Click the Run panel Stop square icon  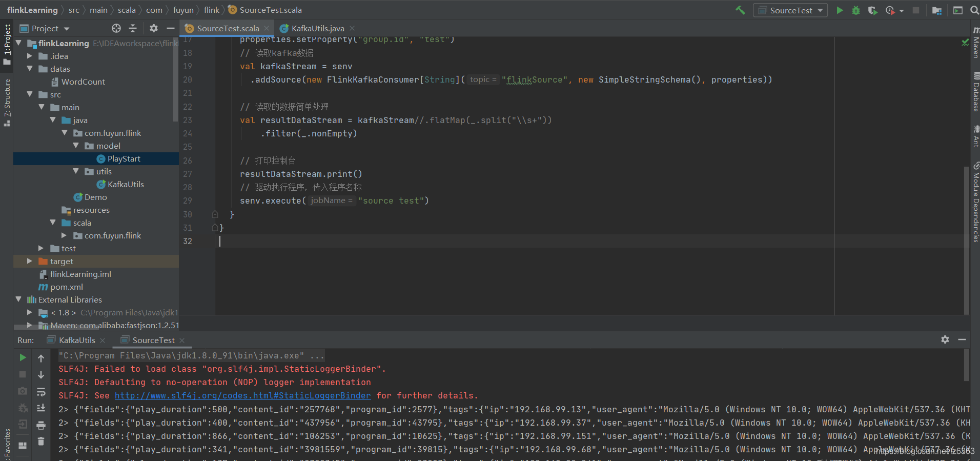tap(23, 374)
